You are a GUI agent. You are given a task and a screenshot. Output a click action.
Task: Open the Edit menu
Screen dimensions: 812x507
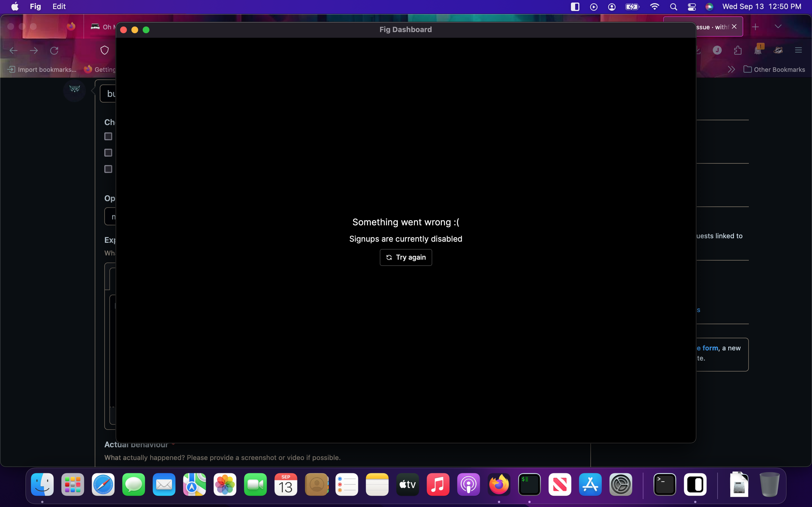pyautogui.click(x=58, y=6)
